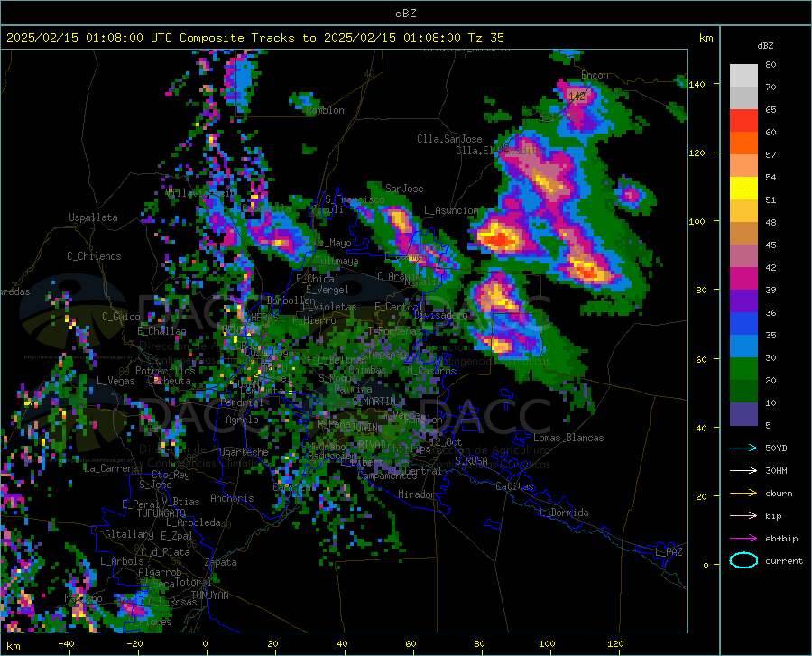Click the 140 tick on the right axis

point(697,84)
